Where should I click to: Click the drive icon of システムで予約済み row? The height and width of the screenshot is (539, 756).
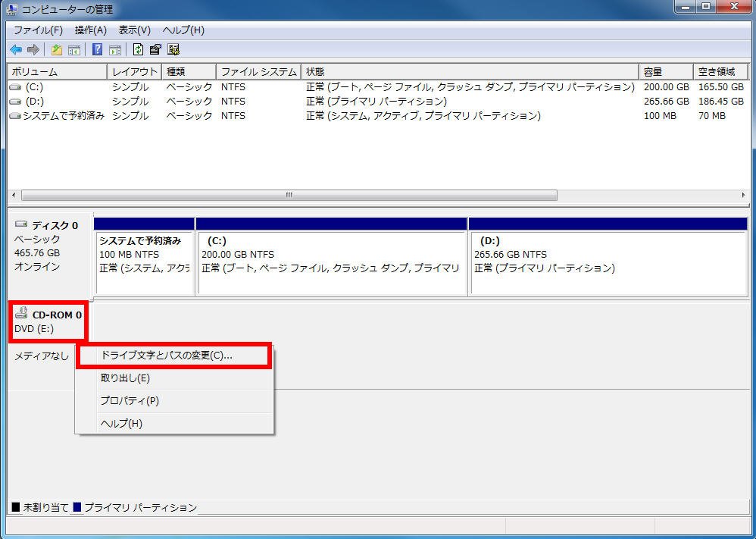(16, 116)
